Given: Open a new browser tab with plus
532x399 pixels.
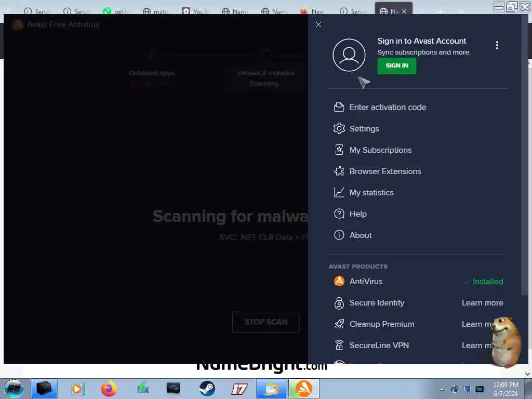Looking at the screenshot, I should [441, 11].
